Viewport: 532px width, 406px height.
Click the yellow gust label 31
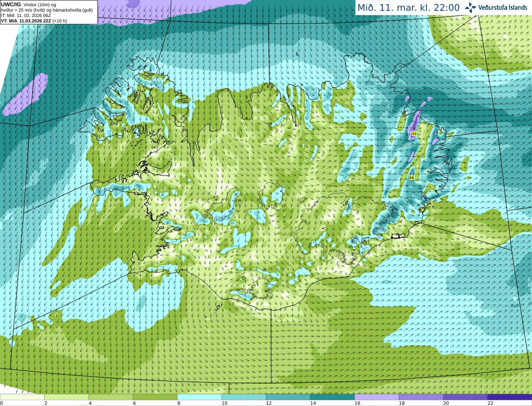(414, 134)
